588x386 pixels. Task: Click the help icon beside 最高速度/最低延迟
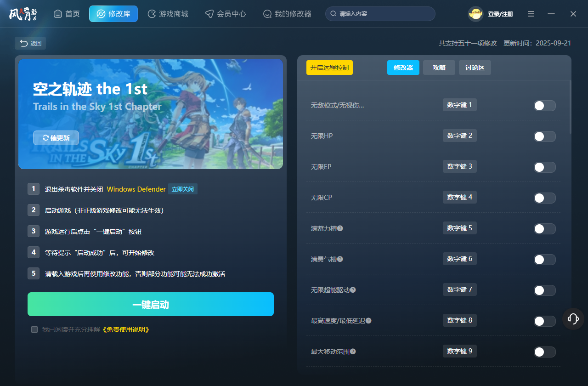tap(368, 321)
